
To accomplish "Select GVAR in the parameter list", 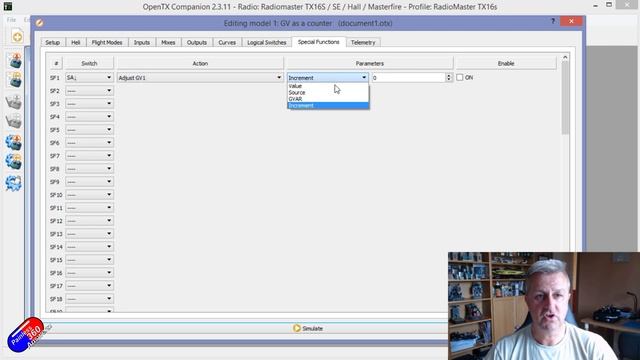I will click(x=328, y=99).
